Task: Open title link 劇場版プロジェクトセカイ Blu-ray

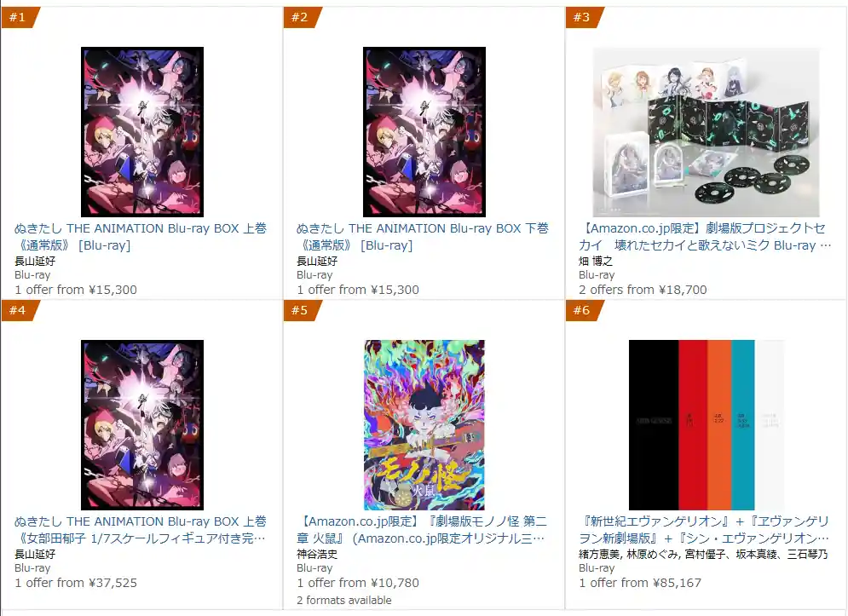Action: 705,237
